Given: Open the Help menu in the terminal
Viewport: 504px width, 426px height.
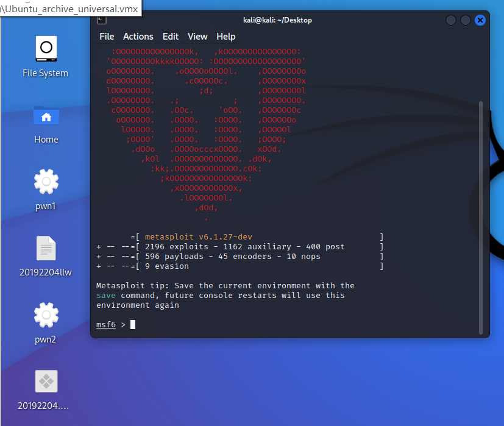Looking at the screenshot, I should 226,37.
